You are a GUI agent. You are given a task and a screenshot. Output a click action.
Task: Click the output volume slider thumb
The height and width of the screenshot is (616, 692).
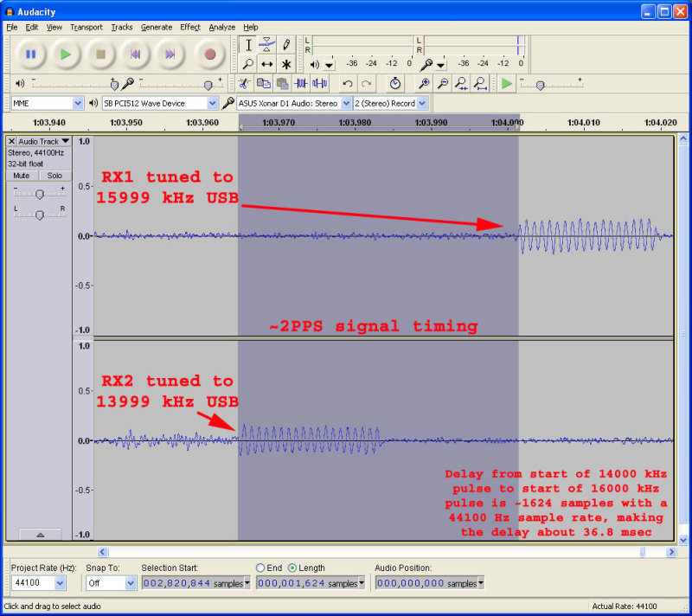[114, 84]
